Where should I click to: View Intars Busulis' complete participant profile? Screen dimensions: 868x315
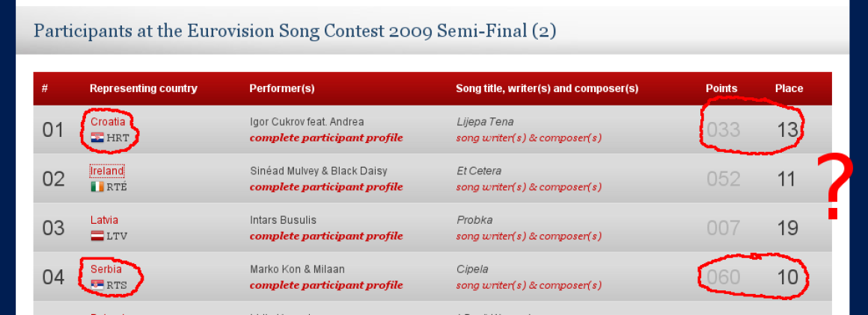coord(326,236)
